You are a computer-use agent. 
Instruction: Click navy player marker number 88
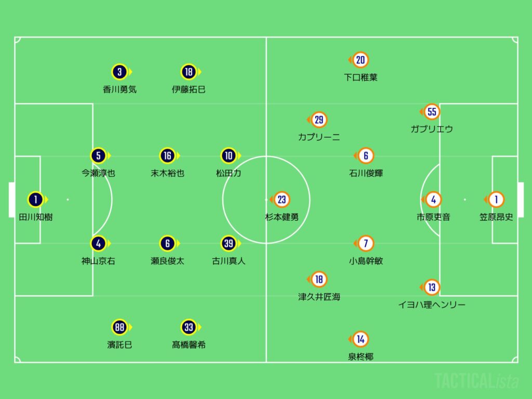click(x=119, y=327)
